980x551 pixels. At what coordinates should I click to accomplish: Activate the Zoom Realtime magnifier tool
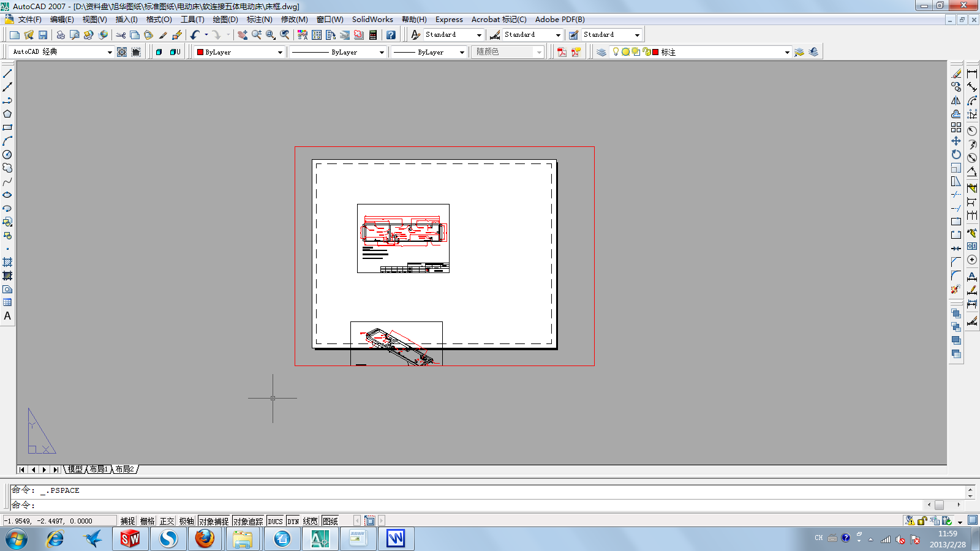click(x=256, y=35)
